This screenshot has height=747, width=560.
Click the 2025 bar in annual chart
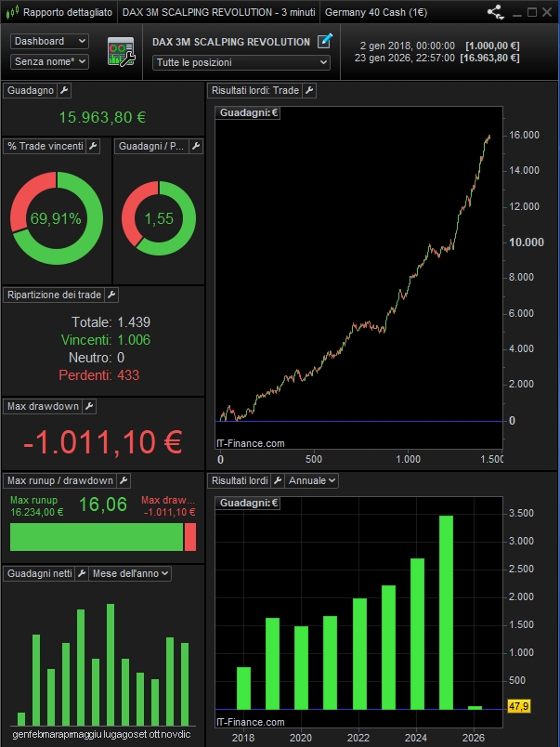click(x=447, y=611)
